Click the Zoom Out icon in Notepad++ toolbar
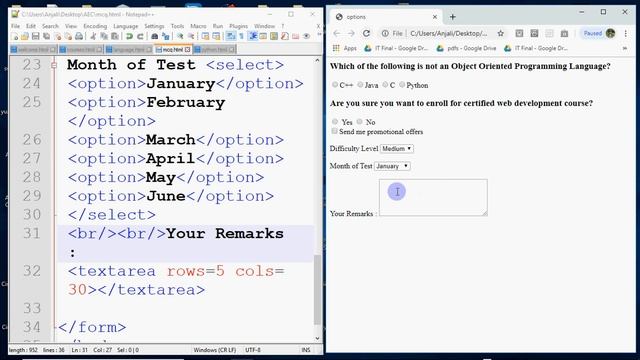The image size is (640, 360). [x=191, y=37]
